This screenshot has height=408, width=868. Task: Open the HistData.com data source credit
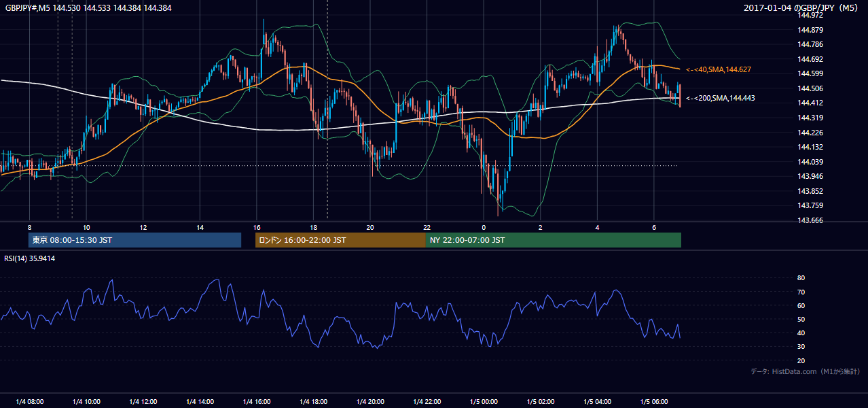click(x=806, y=371)
